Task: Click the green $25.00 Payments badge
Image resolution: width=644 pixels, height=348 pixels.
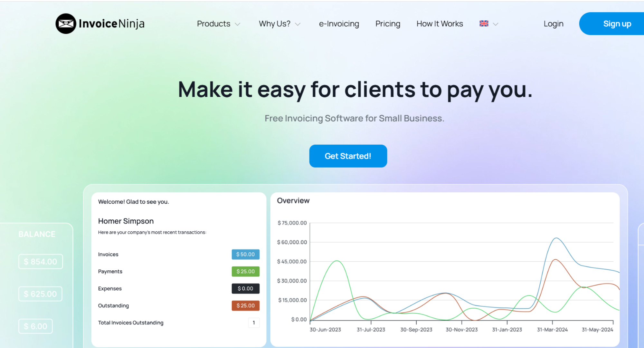Action: [245, 271]
